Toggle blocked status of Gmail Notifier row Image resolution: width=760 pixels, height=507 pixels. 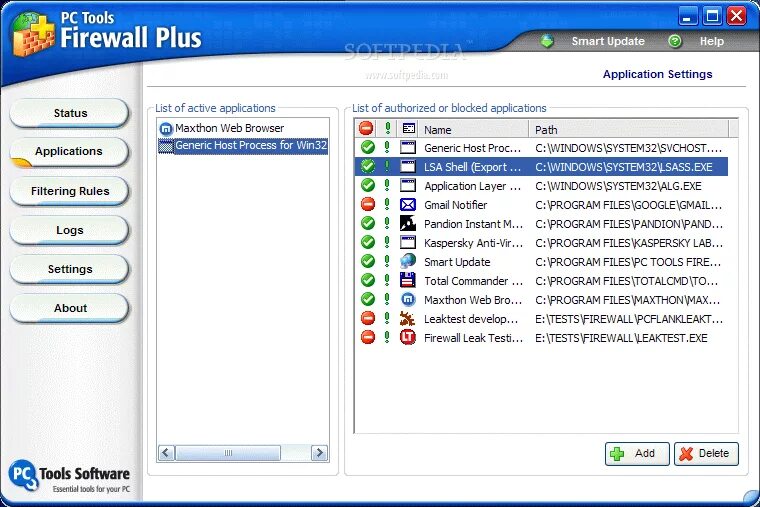(x=368, y=205)
